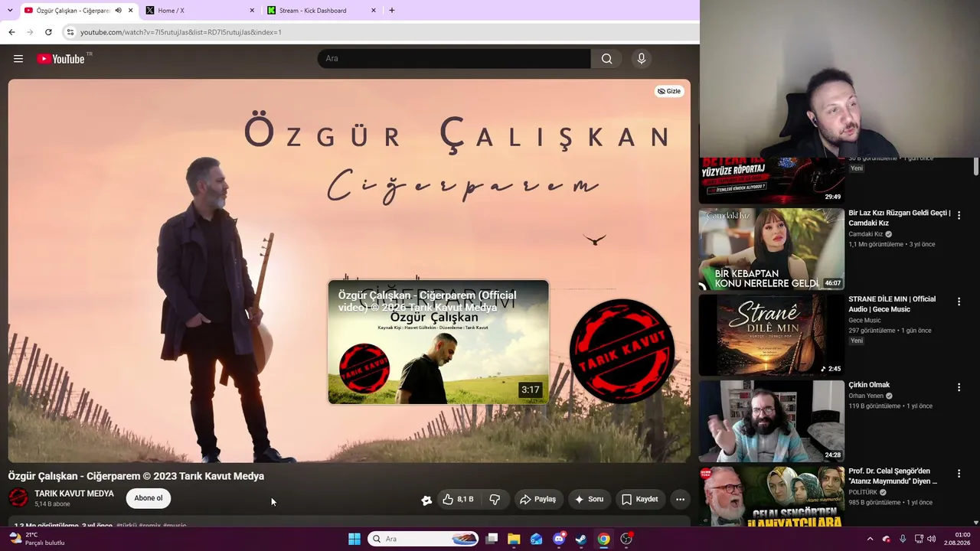
Task: Save the video with Kaydet
Action: pyautogui.click(x=640, y=500)
